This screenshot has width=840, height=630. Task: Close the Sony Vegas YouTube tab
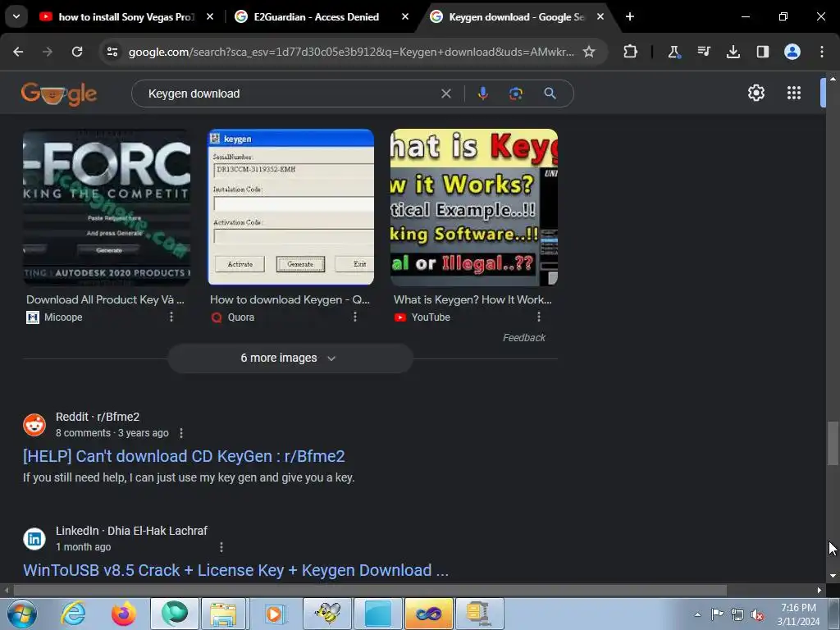(x=210, y=17)
